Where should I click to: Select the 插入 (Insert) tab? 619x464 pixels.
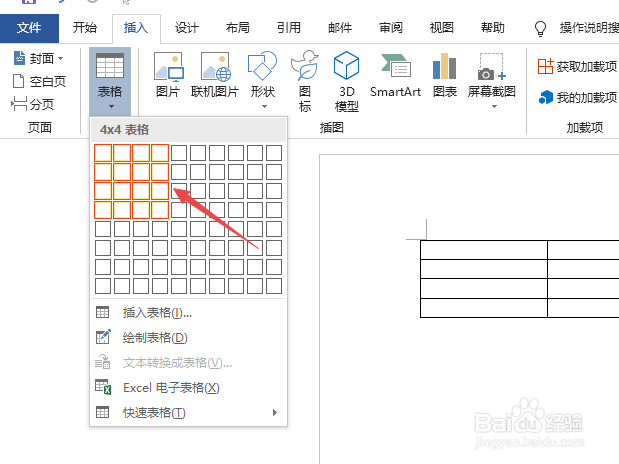[136, 28]
